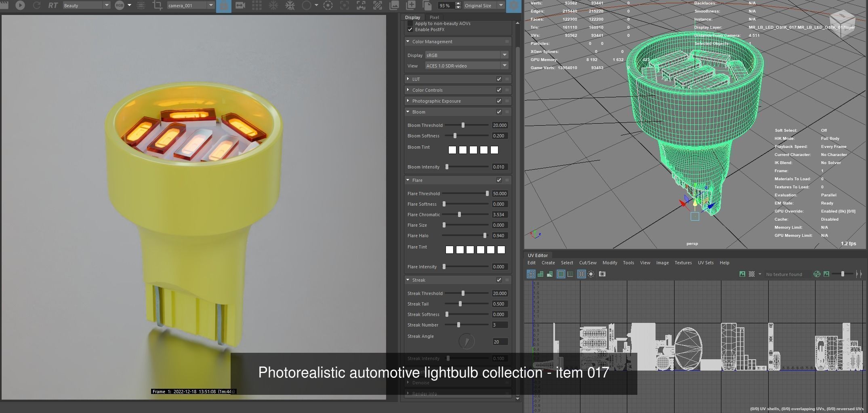Open the UV Editor Textures menu
The width and height of the screenshot is (868, 413).
point(683,263)
